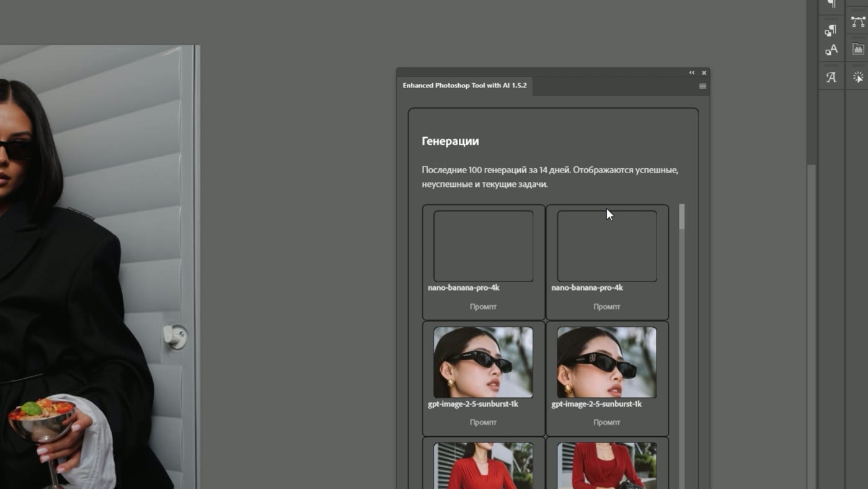Open the AI panel flyout menu

(702, 86)
